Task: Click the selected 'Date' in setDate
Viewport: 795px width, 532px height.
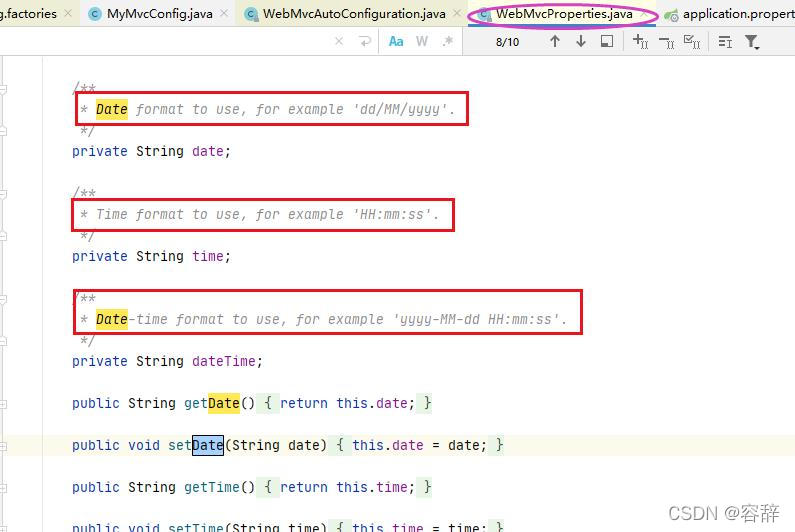Action: click(208, 445)
